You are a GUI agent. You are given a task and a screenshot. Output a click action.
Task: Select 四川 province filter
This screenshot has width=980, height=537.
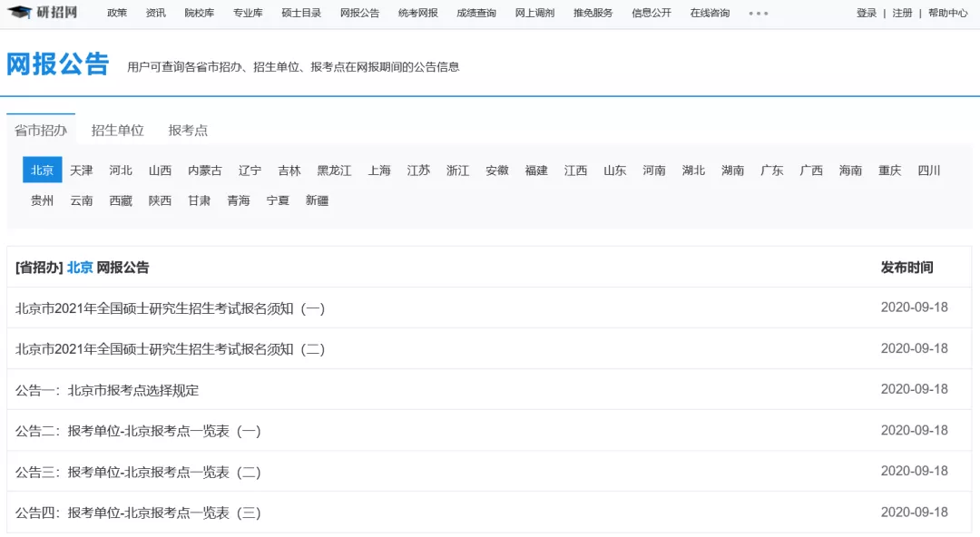tap(929, 170)
